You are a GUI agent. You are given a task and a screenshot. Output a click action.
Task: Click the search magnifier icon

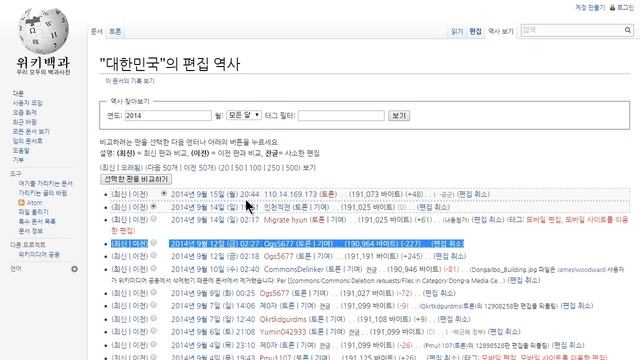[x=628, y=30]
